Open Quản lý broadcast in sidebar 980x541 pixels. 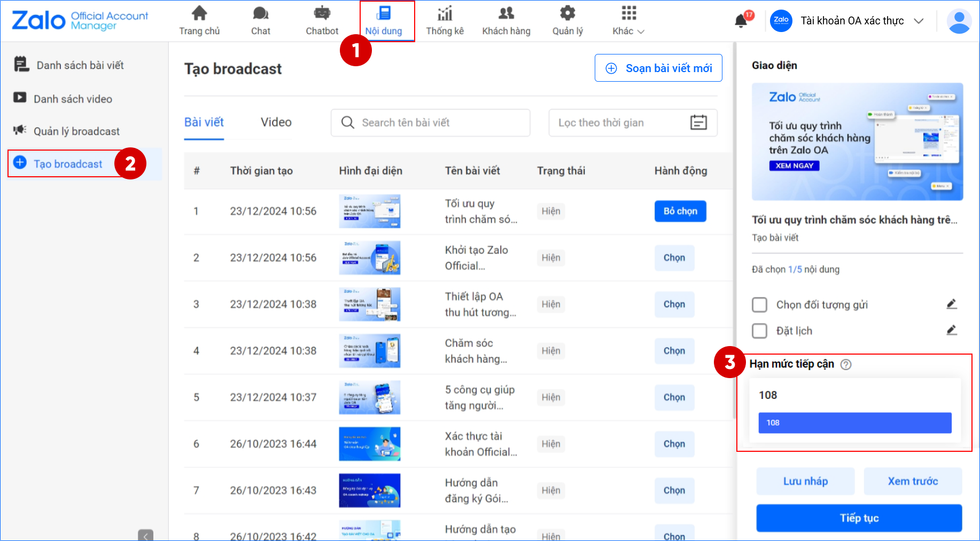[76, 131]
